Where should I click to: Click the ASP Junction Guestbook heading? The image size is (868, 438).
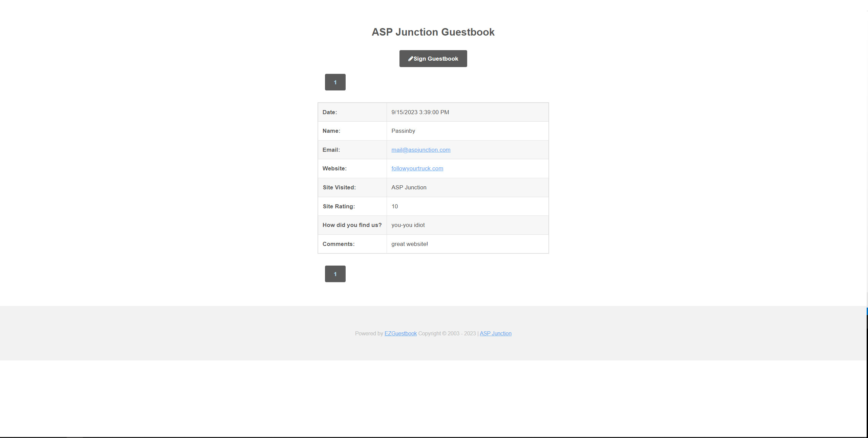tap(433, 32)
